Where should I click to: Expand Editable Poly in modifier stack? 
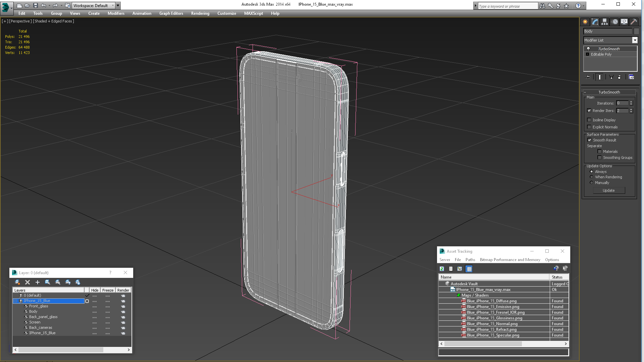588,54
